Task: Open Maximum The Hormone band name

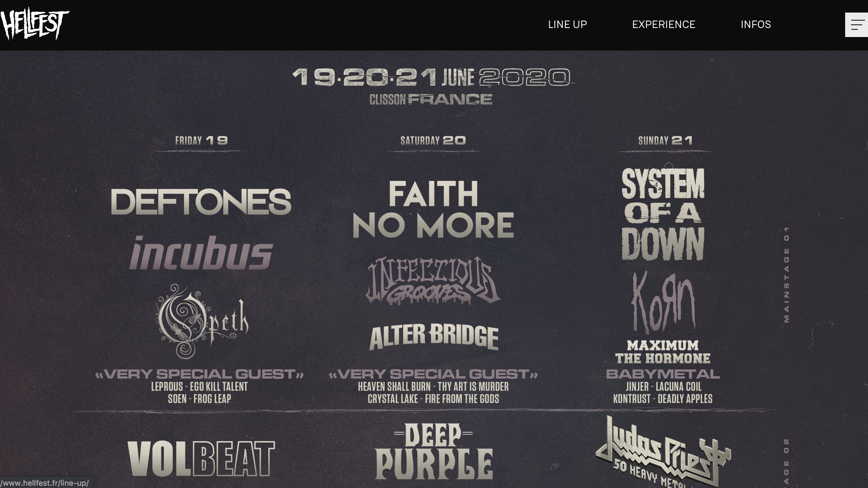Action: coord(663,352)
